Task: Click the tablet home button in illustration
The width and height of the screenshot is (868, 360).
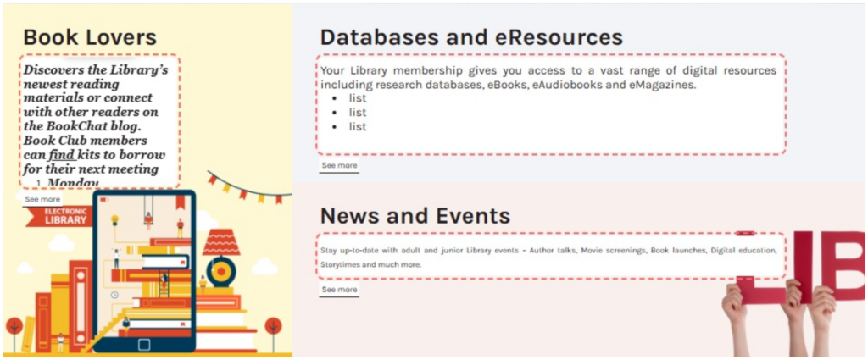Action: (x=143, y=344)
